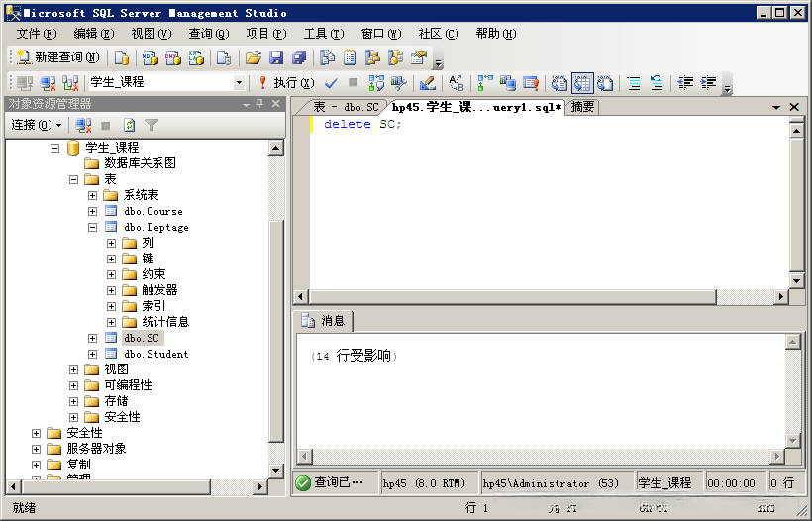Image resolution: width=812 pixels, height=521 pixels.
Task: Toggle SQLCMD Mode
Action: click(531, 83)
